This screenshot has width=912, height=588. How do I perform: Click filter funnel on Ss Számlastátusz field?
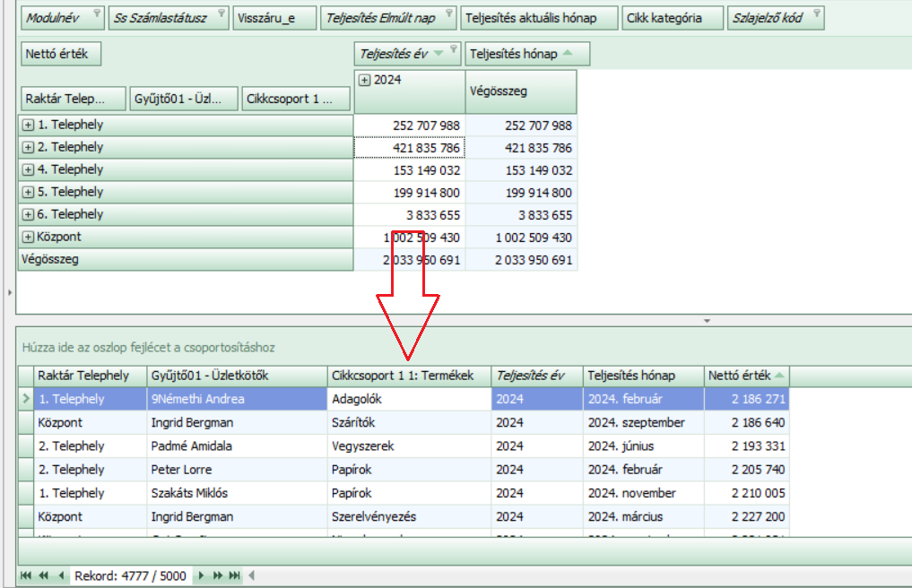point(221,15)
